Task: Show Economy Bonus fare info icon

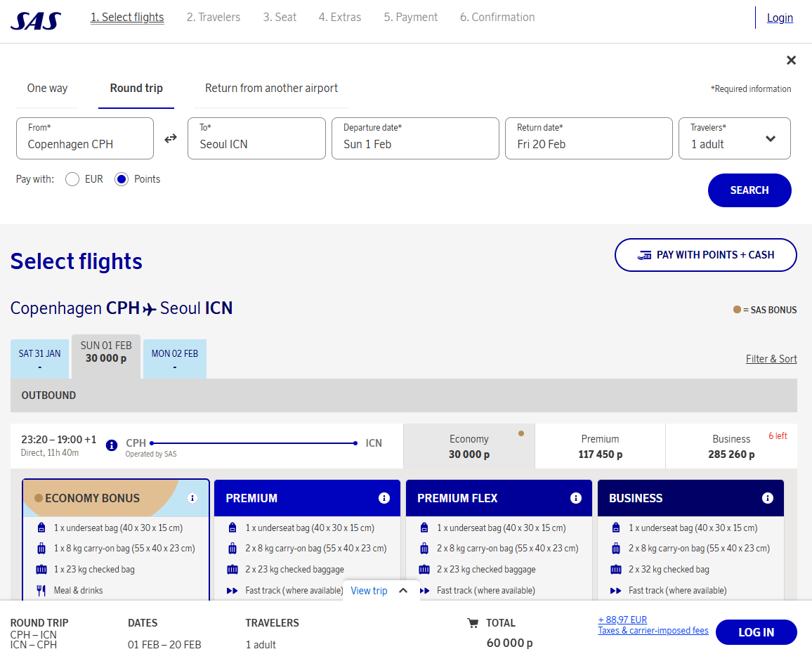Action: point(192,498)
